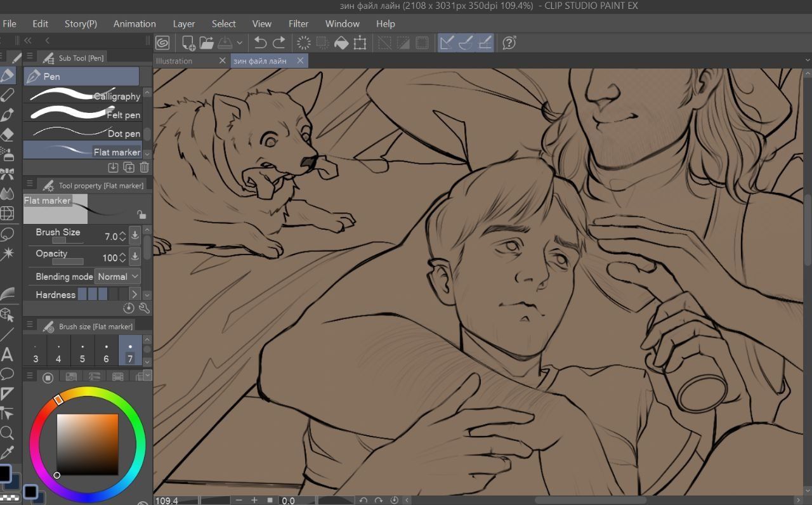The image size is (812, 505).
Task: Select the Eyedropper tool
Action: [x=8, y=453]
